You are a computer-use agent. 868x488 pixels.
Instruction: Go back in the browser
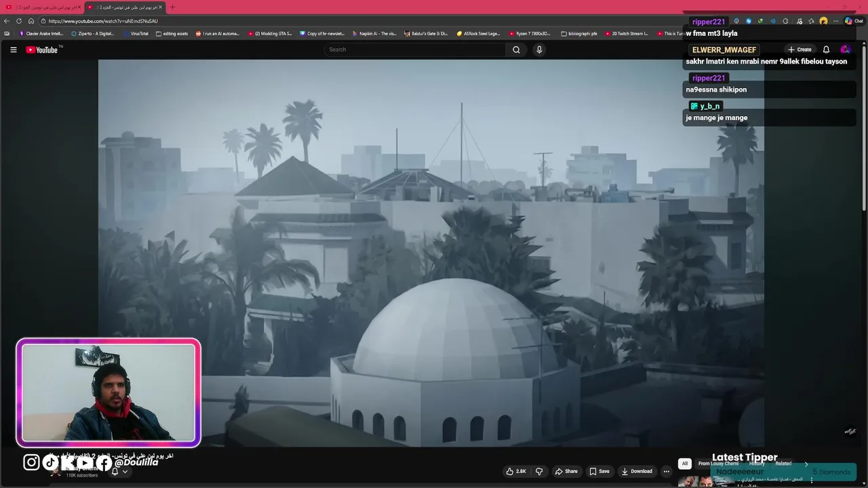[7, 21]
